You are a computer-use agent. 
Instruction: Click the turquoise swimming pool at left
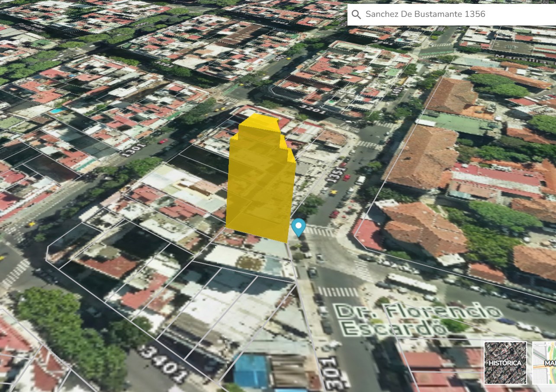[x=56, y=111]
